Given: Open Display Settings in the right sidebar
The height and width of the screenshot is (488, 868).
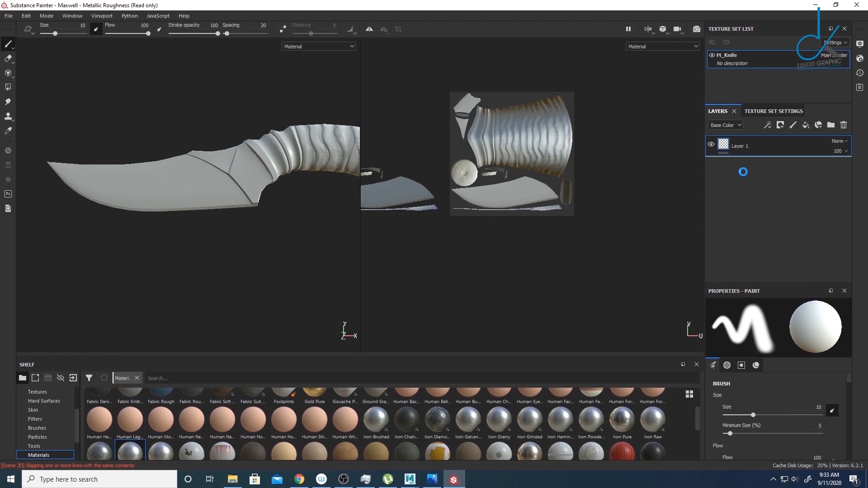Looking at the screenshot, I should 860,44.
